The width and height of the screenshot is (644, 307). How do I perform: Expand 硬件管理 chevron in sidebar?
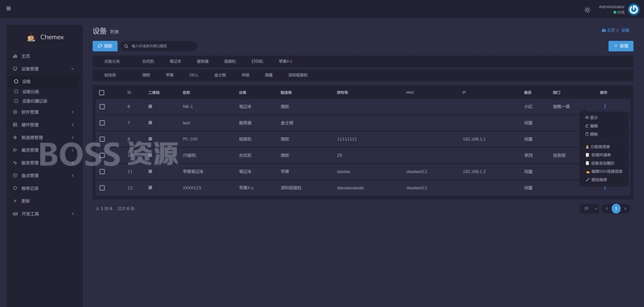[72, 125]
